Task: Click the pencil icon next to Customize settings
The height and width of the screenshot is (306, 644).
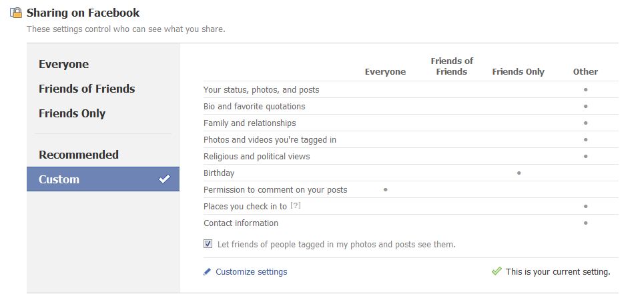Action: [208, 272]
